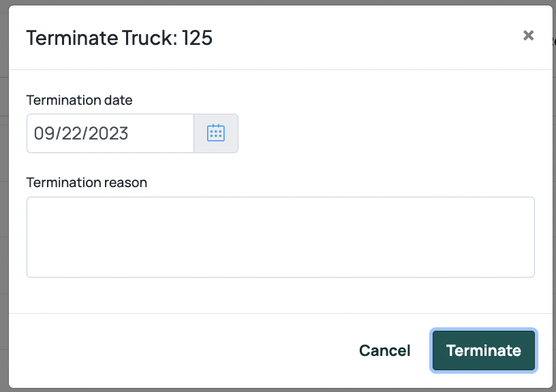This screenshot has height=392, width=556.
Task: Cancel the truck termination
Action: [385, 350]
